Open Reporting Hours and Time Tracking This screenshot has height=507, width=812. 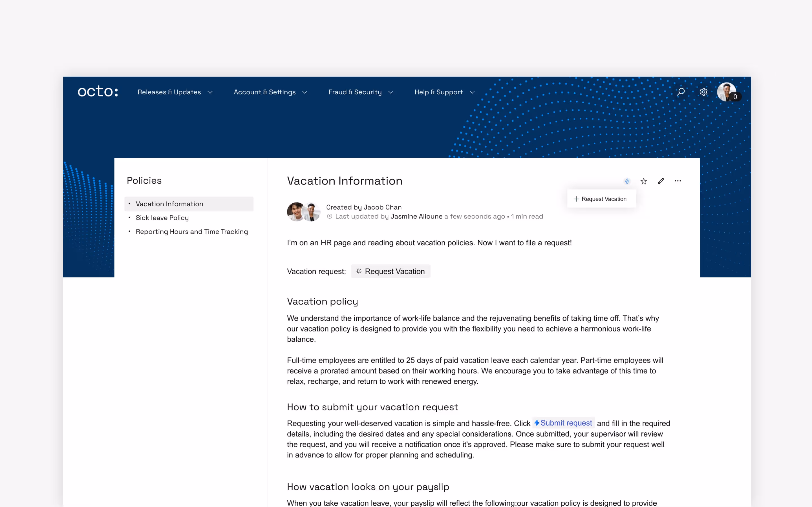(192, 232)
